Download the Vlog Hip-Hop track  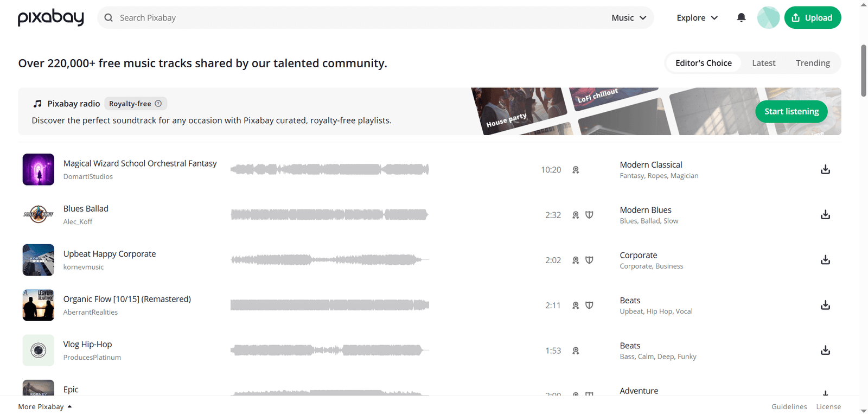825,351
